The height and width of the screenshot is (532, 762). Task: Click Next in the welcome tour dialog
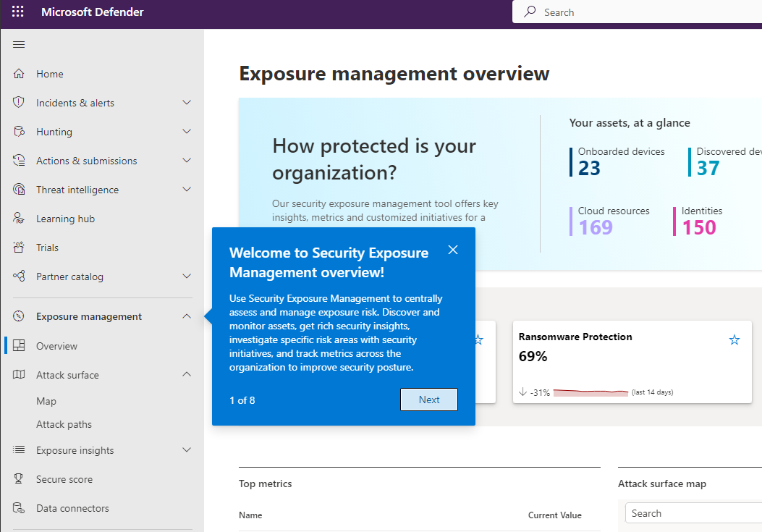point(428,399)
